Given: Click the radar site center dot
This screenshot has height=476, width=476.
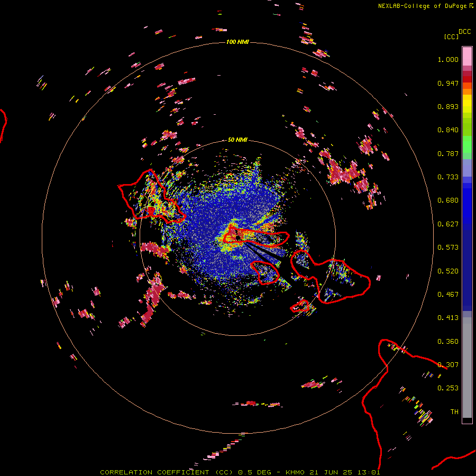Looking at the screenshot, I should 238,237.
